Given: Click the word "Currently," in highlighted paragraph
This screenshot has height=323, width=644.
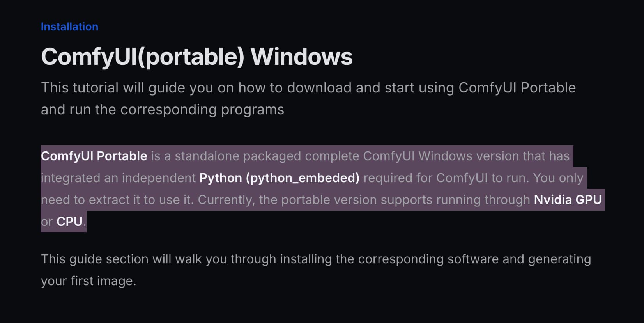Looking at the screenshot, I should [x=226, y=200].
